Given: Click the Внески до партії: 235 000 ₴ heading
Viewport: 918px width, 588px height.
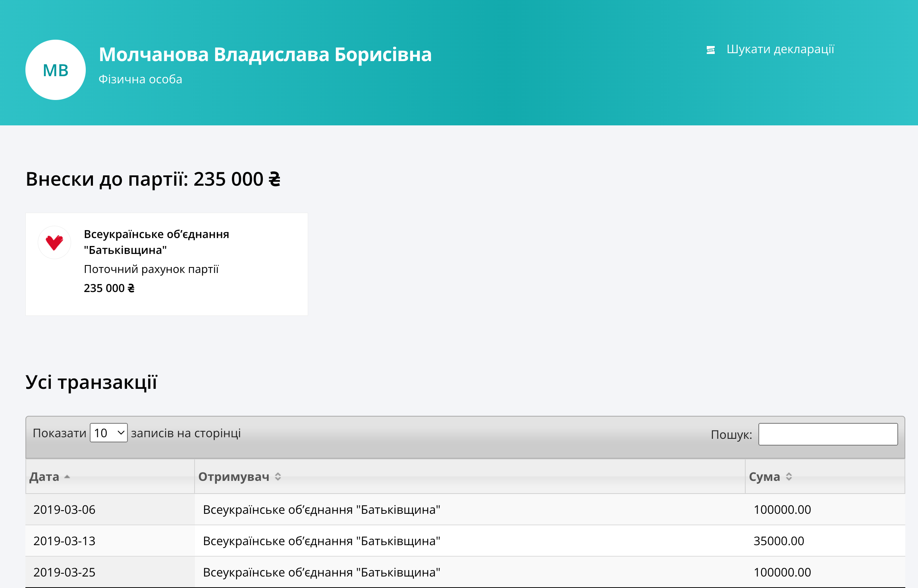Looking at the screenshot, I should pos(153,179).
